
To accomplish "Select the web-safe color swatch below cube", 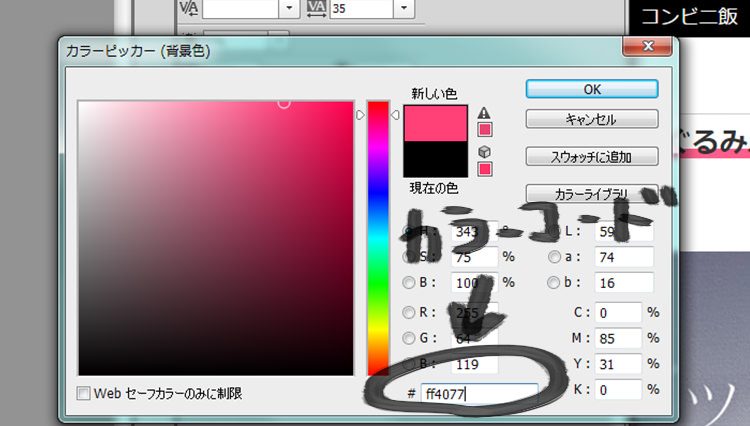I will point(485,169).
